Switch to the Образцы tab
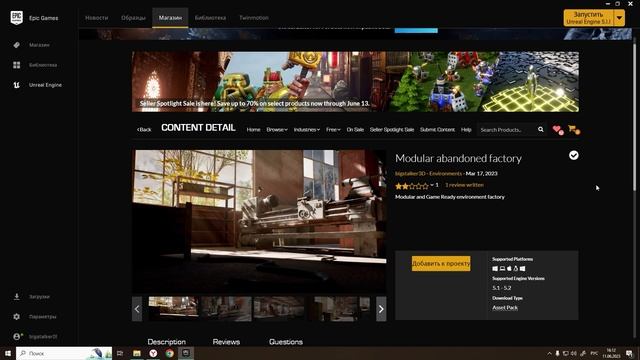The width and height of the screenshot is (640, 360). [133, 18]
